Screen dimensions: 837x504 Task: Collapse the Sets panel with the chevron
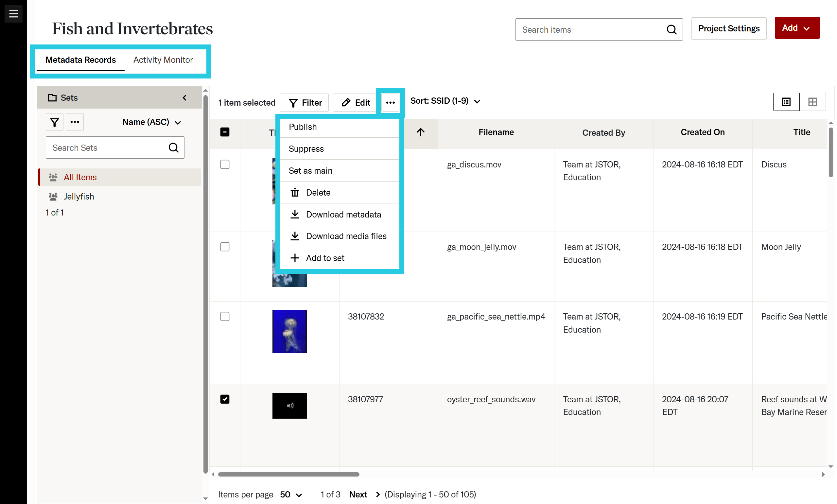pos(184,98)
